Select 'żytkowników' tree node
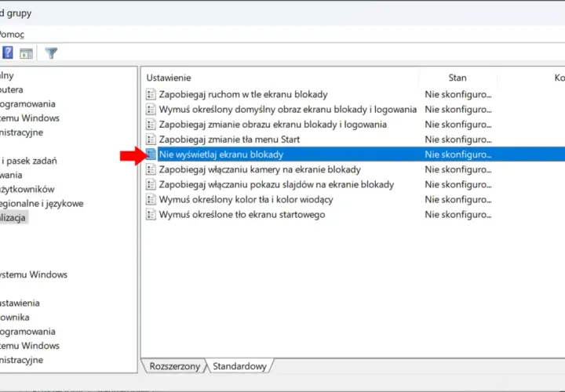Image resolution: width=565 pixels, height=392 pixels. tap(27, 189)
